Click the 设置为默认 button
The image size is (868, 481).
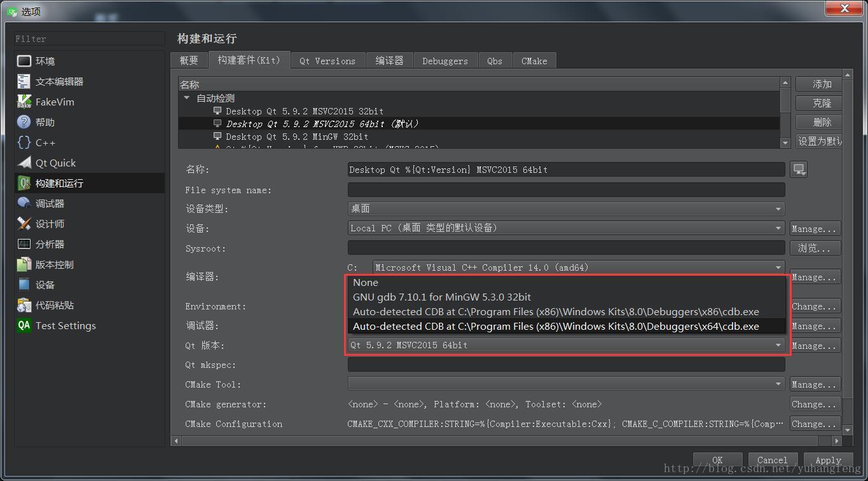click(819, 141)
